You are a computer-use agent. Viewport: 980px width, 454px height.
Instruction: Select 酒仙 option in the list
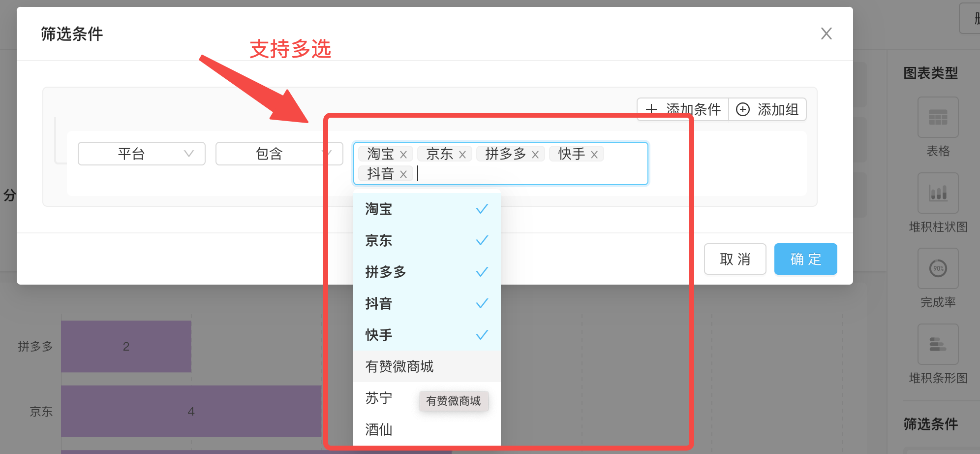[x=427, y=429]
